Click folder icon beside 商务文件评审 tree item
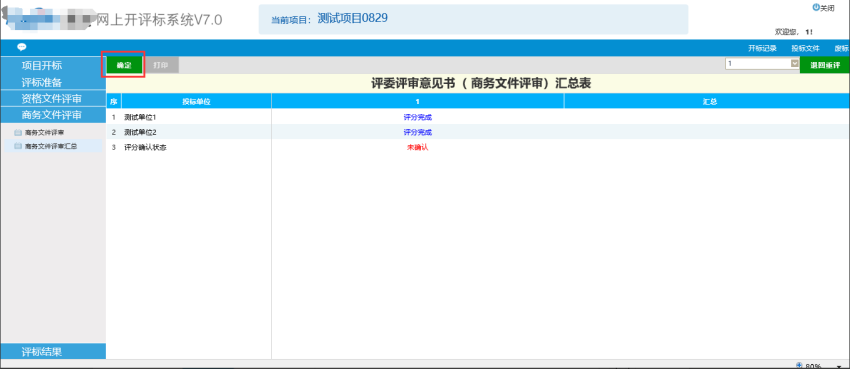Image resolution: width=850 pixels, height=369 pixels. click(x=18, y=132)
